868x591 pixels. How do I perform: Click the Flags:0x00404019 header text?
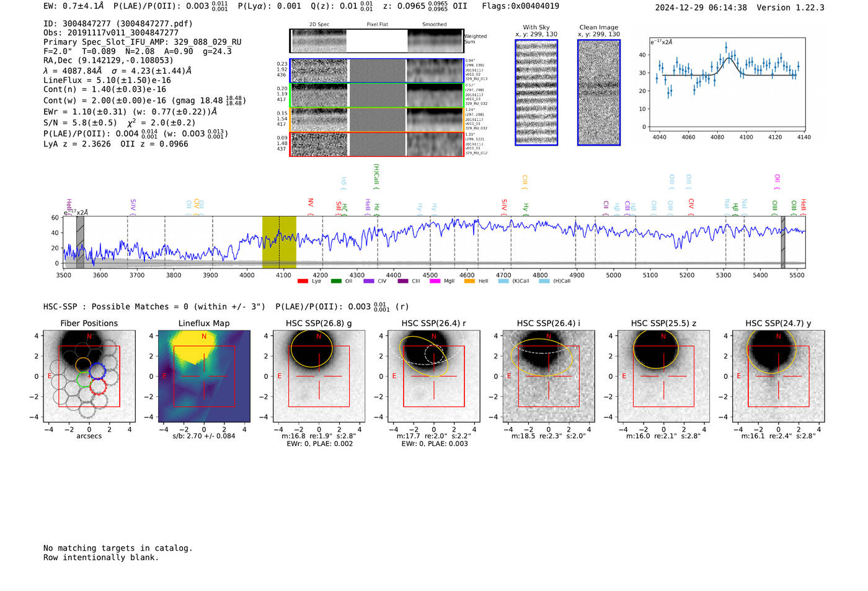[x=520, y=6]
